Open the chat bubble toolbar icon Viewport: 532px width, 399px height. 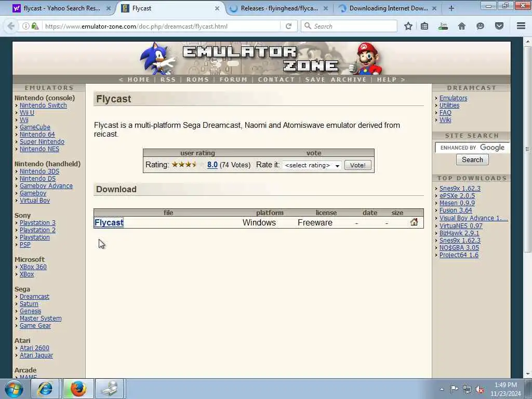pos(480,26)
